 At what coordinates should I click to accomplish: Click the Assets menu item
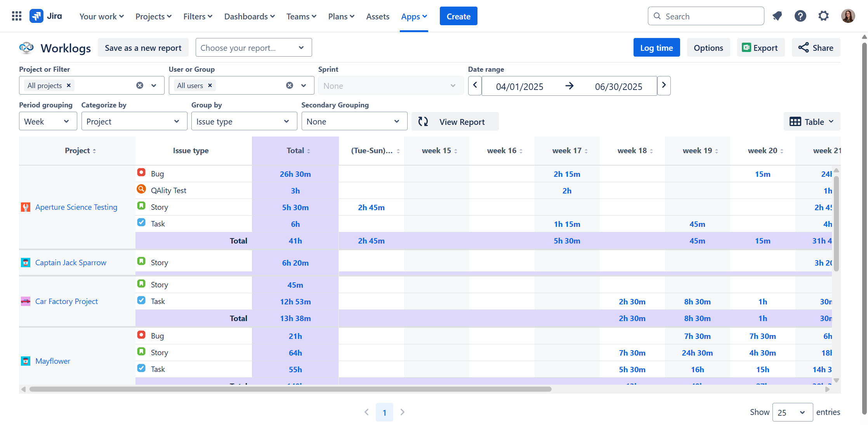coord(378,16)
